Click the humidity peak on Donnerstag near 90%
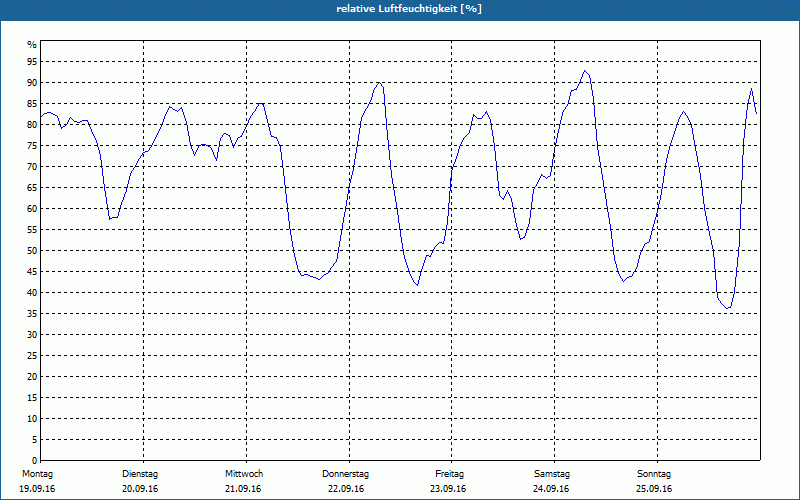Image resolution: width=800 pixels, height=500 pixels. click(x=379, y=82)
